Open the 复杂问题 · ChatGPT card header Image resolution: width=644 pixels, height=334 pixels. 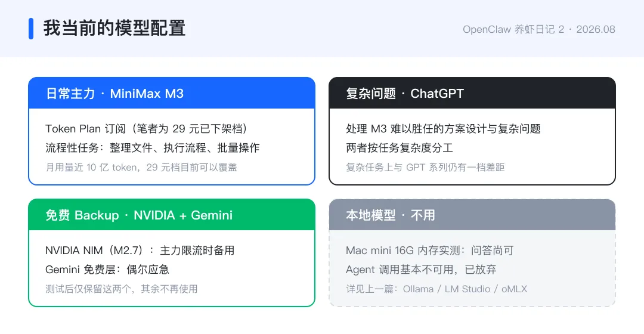pyautogui.click(x=472, y=93)
